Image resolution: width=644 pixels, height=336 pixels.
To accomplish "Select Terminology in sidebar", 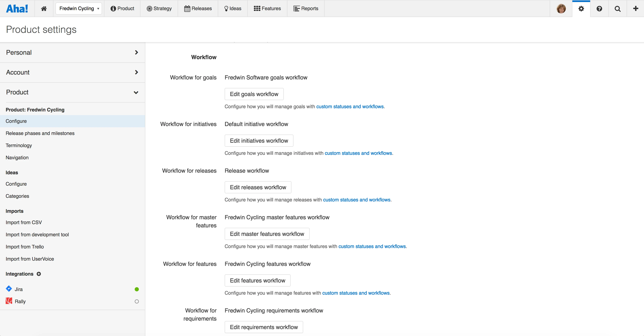I will 19,146.
